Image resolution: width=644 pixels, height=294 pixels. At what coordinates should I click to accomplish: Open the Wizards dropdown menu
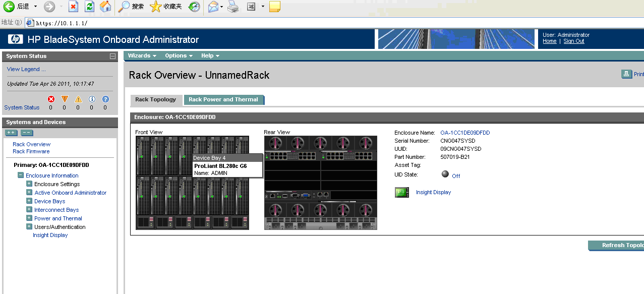[x=142, y=55]
